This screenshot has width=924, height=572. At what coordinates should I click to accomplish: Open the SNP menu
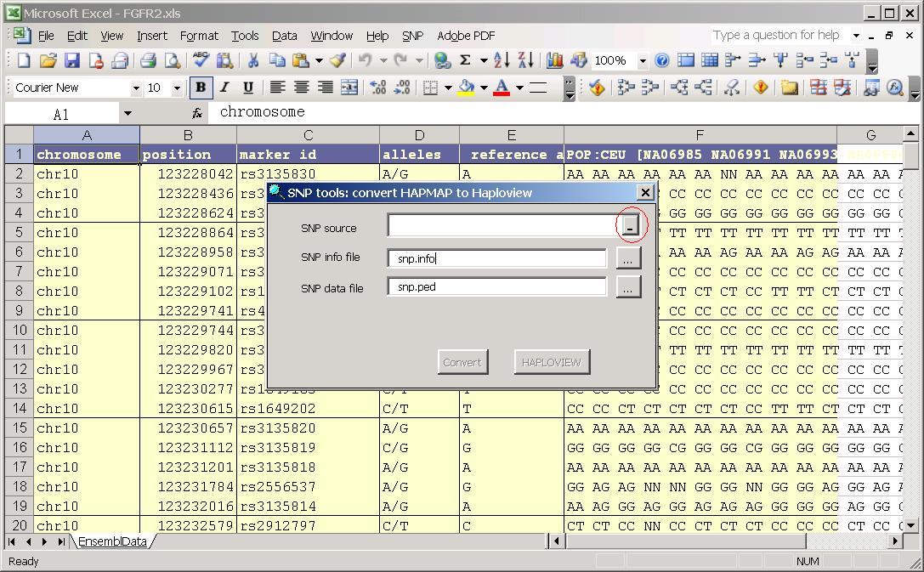pos(412,36)
